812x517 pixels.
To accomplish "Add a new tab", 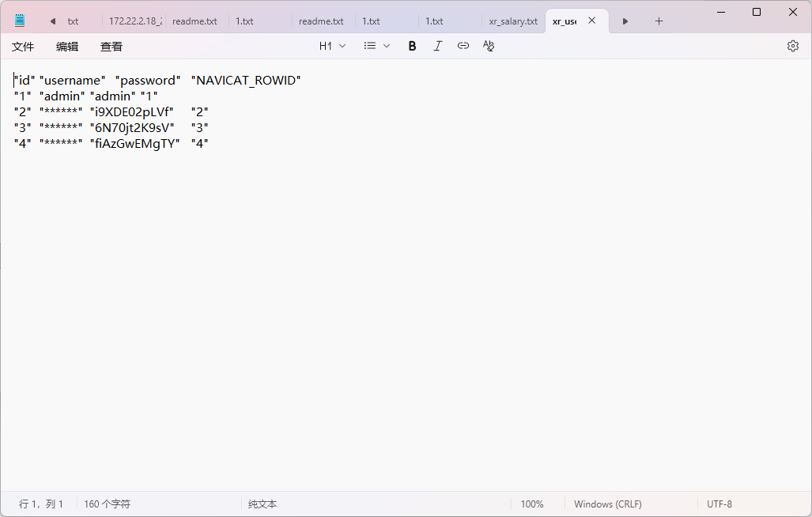I will coord(659,21).
